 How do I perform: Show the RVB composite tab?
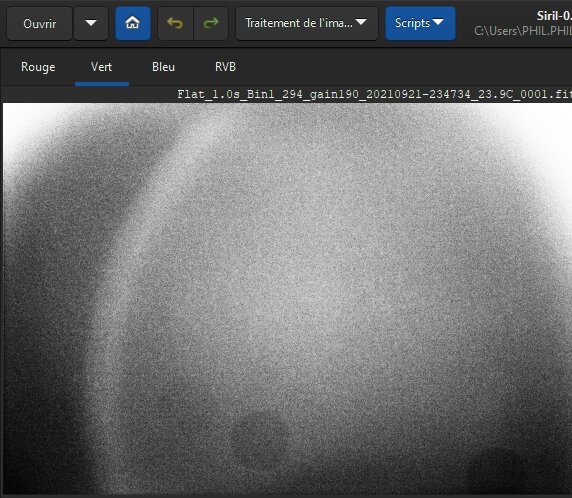point(225,67)
